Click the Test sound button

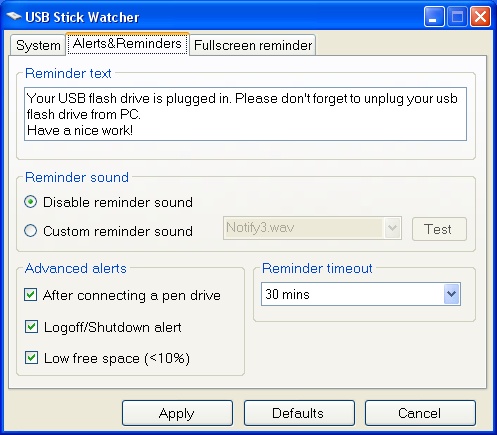439,229
